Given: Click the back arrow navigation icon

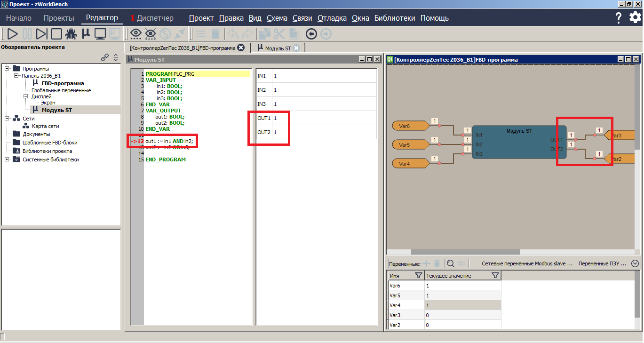Looking at the screenshot, I should [x=310, y=34].
